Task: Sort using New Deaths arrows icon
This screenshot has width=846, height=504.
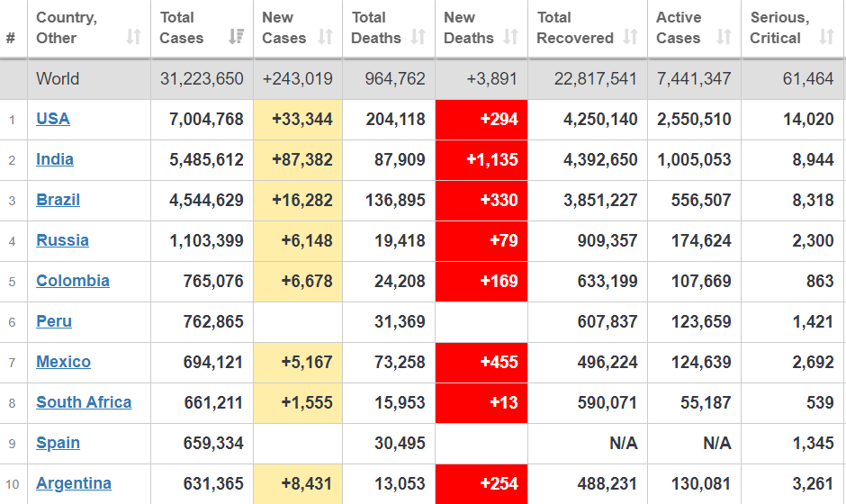Action: point(510,38)
